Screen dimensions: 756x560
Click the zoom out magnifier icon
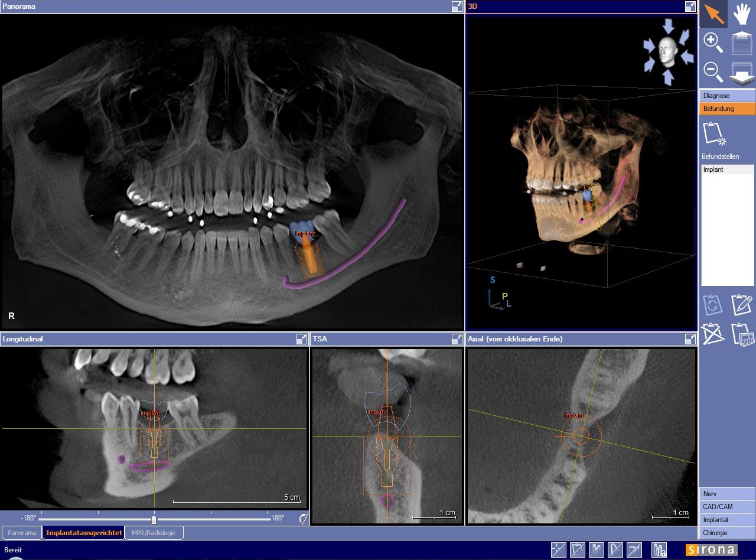[713, 72]
